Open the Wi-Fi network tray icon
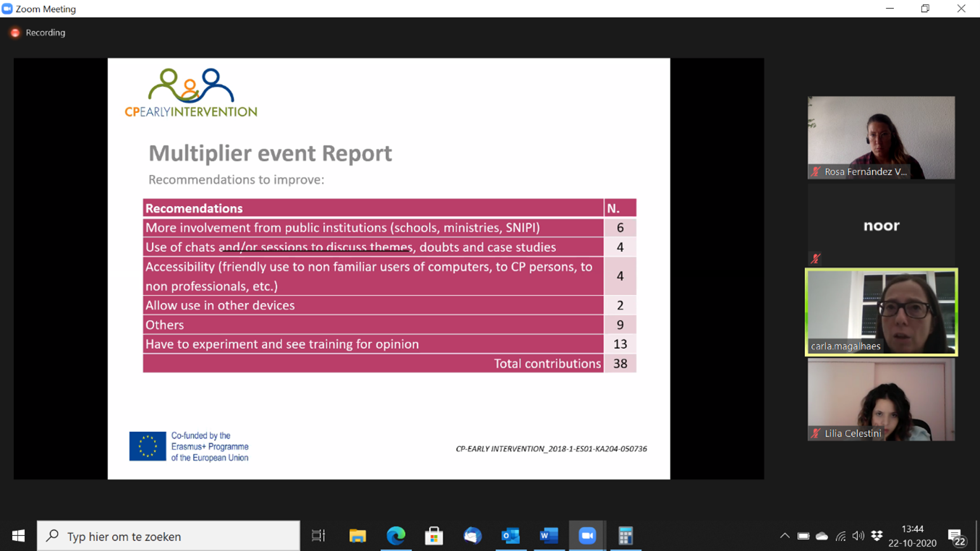Image resolution: width=980 pixels, height=551 pixels. (840, 536)
